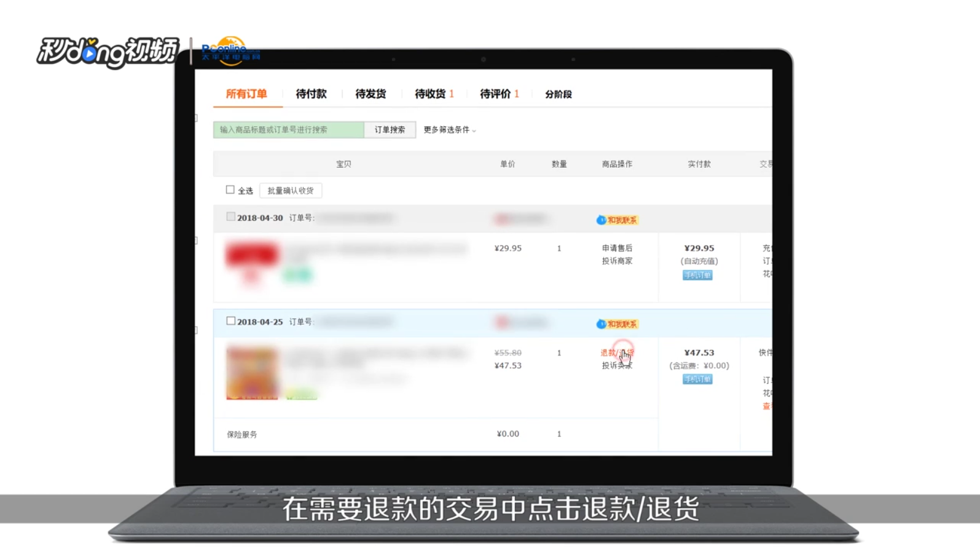980x551 pixels.
Task: Click 投诉卖家 on the 2018-04-25 order
Action: (x=617, y=366)
